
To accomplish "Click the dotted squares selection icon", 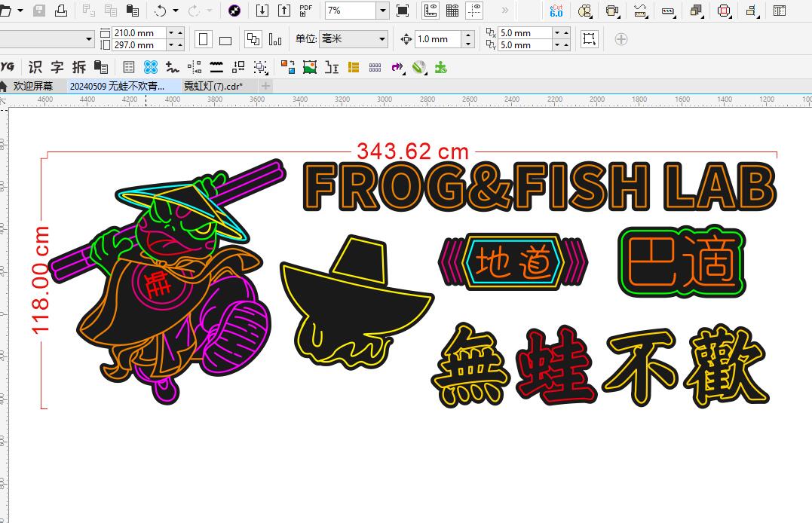I will (x=260, y=67).
